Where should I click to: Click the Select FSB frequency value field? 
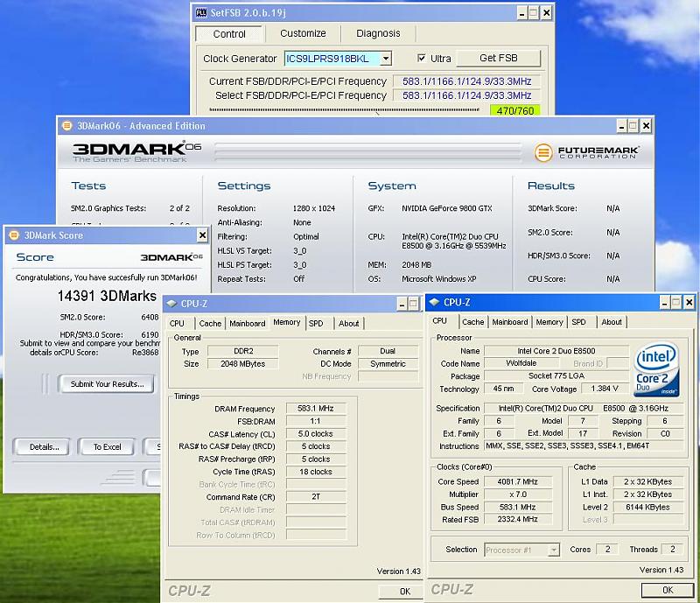tap(466, 95)
